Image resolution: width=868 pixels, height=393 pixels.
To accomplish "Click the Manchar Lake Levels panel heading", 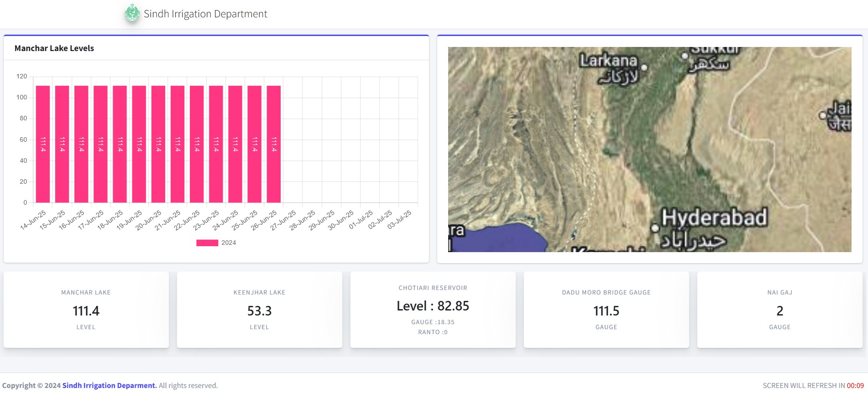I will click(54, 48).
